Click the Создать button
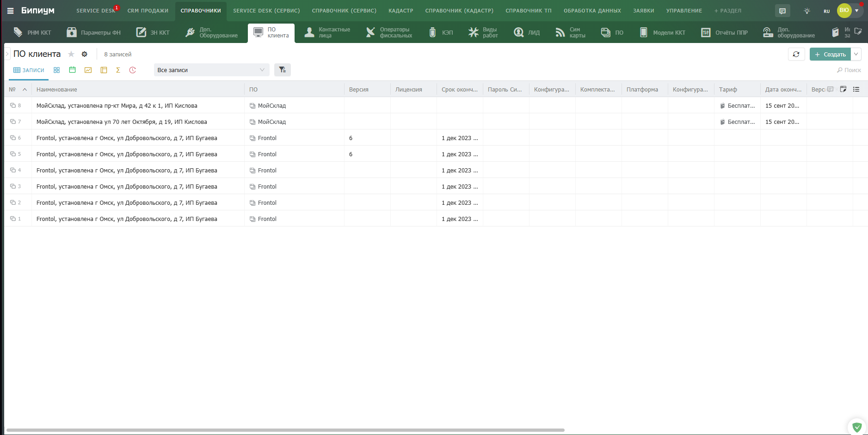Screen dimensions: 868x435 coord(831,54)
